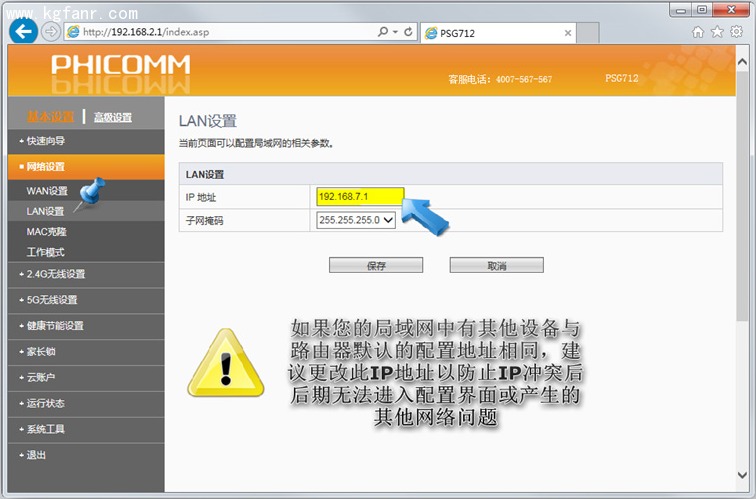Collapse the 网络设置 menu section
This screenshot has width=756, height=499.
[86, 167]
